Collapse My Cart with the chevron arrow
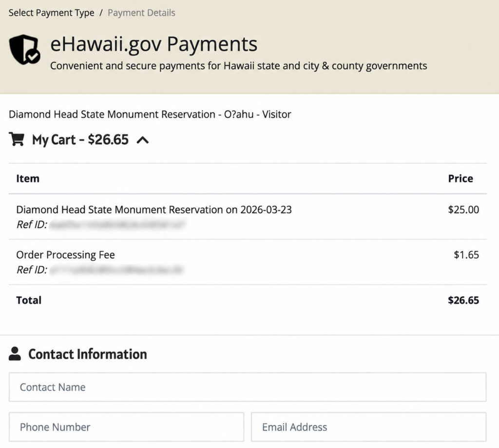This screenshot has width=499, height=448. (143, 140)
